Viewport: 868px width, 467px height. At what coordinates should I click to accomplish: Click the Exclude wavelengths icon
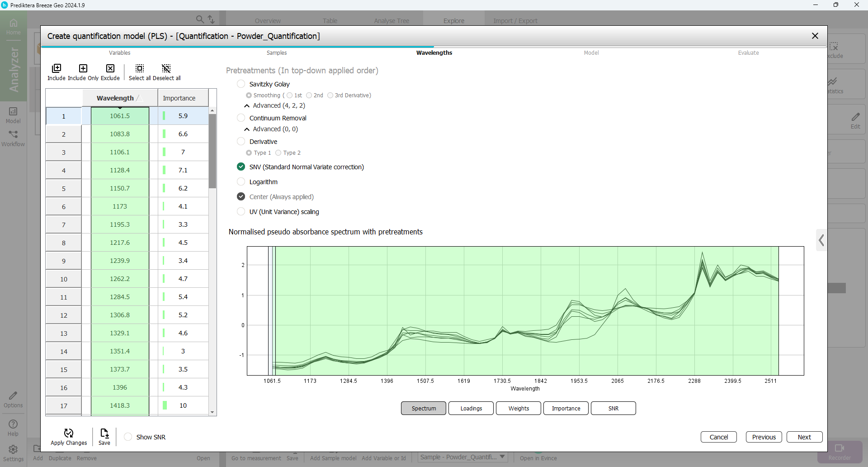[x=110, y=69]
